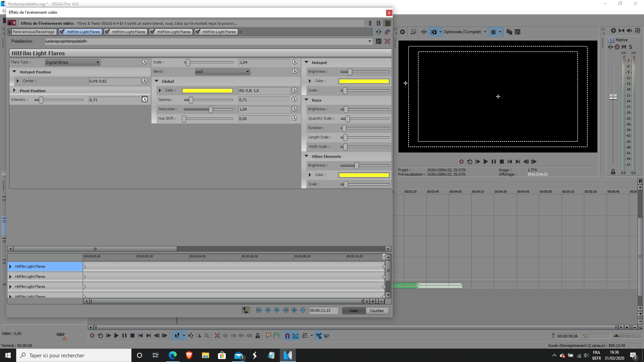Toggle animate clock for Center

[144, 81]
